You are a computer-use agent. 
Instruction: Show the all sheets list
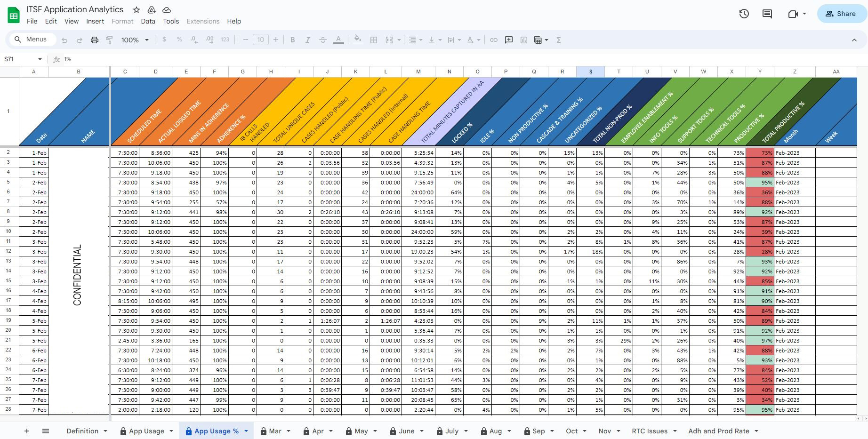[x=46, y=431]
